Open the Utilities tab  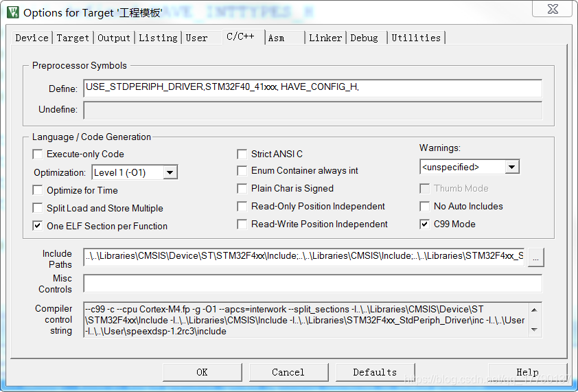[416, 38]
